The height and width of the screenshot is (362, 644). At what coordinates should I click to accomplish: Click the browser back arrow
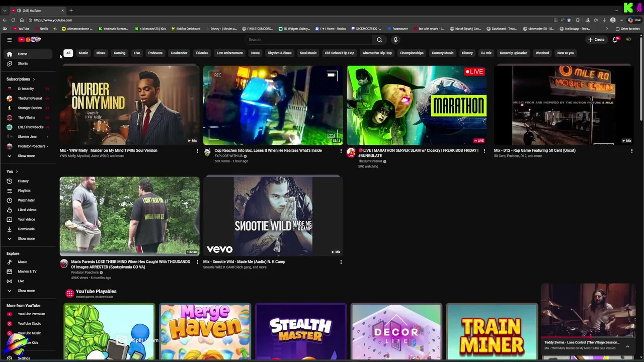click(x=5, y=20)
